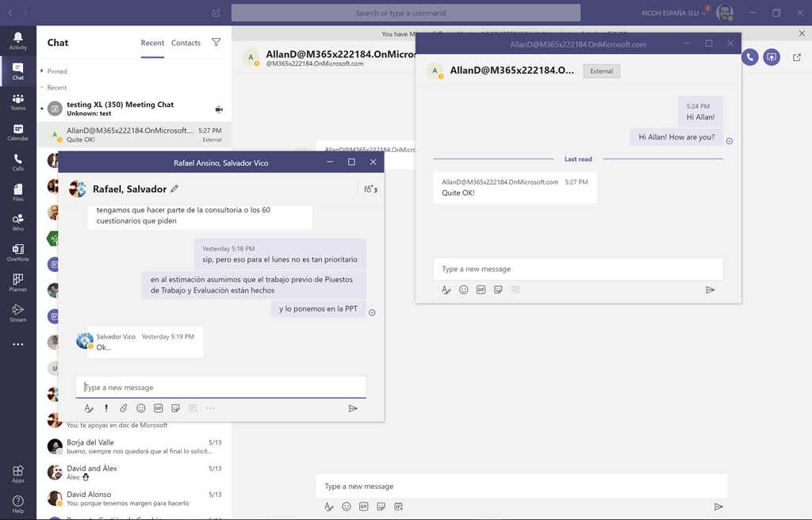
Task: Show more apps ellipsis in sidebar
Action: (18, 344)
